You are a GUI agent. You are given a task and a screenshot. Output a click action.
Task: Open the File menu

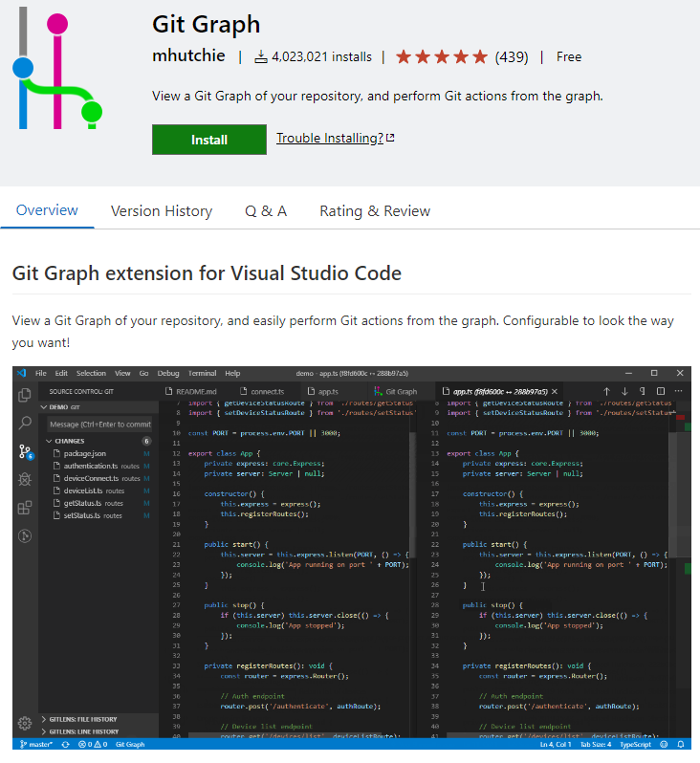click(x=41, y=373)
